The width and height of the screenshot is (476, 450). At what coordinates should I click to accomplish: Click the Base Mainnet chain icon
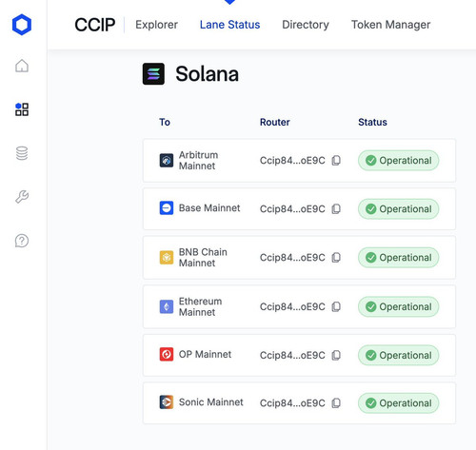(167, 208)
